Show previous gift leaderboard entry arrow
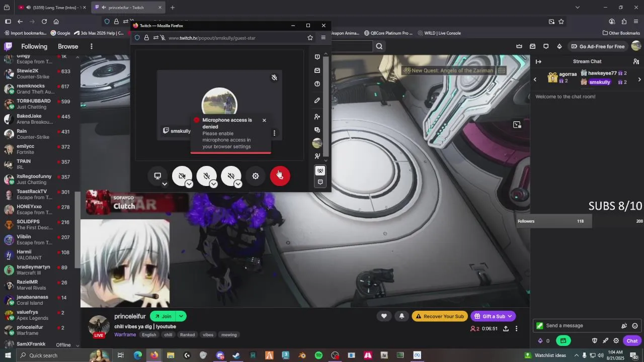 click(x=535, y=79)
